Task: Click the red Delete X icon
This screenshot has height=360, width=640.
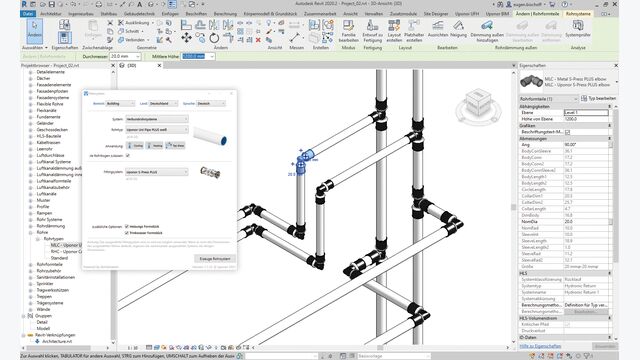Action: pyautogui.click(x=258, y=40)
